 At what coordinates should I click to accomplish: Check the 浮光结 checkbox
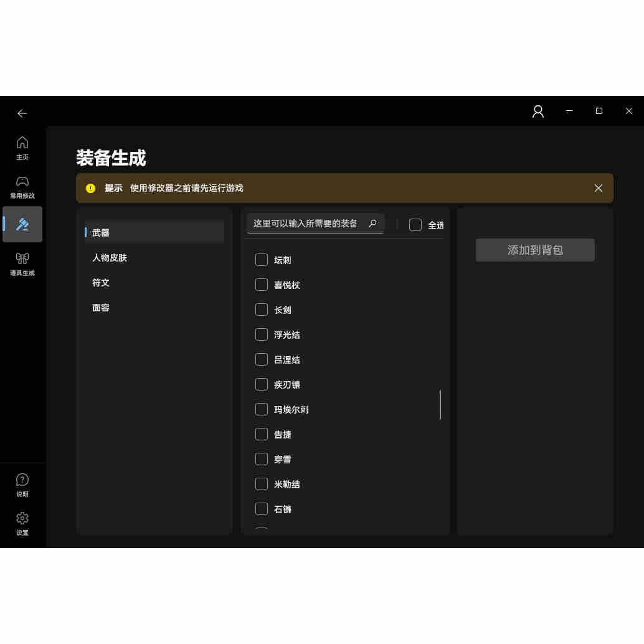click(x=261, y=334)
